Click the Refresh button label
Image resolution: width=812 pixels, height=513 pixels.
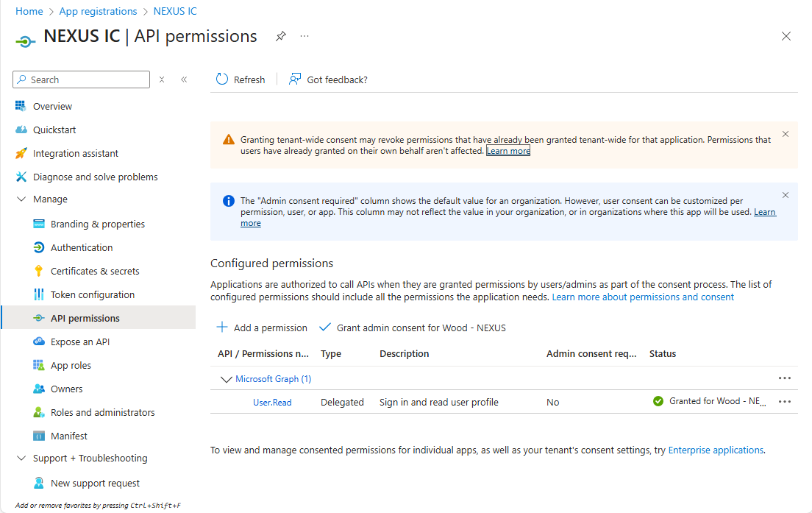pos(249,79)
